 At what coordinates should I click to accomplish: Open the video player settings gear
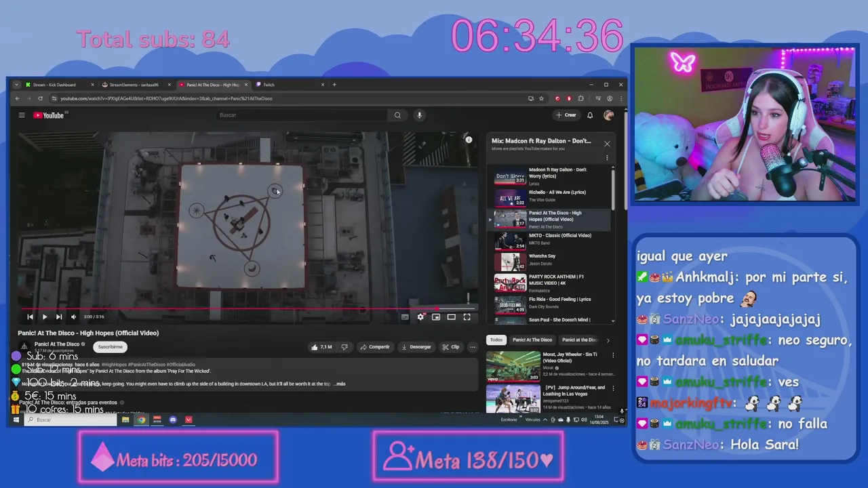pyautogui.click(x=420, y=317)
